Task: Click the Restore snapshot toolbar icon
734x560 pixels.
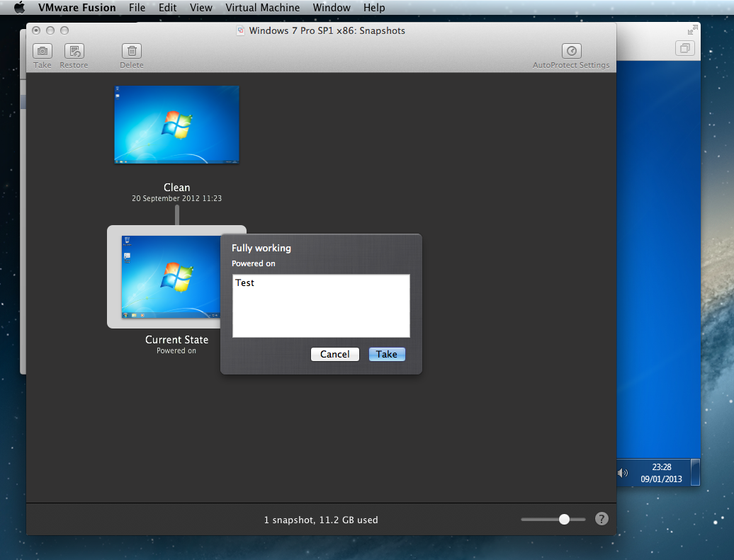Action: 74,52
